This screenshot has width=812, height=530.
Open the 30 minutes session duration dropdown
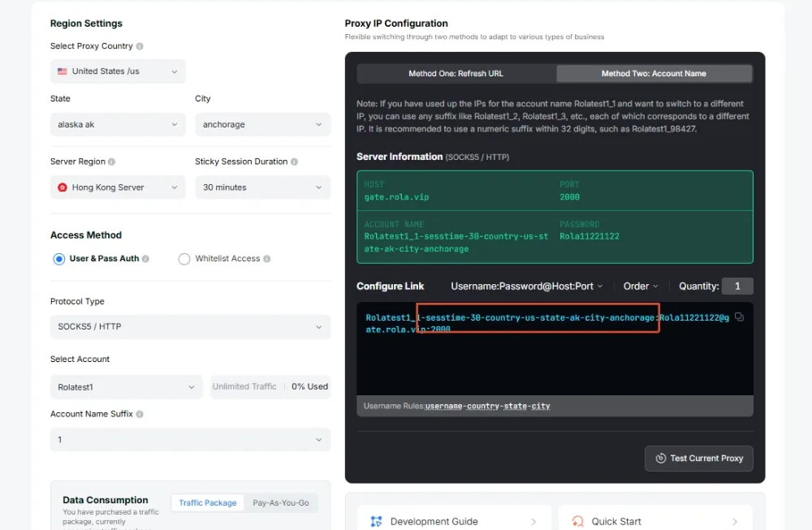click(262, 187)
